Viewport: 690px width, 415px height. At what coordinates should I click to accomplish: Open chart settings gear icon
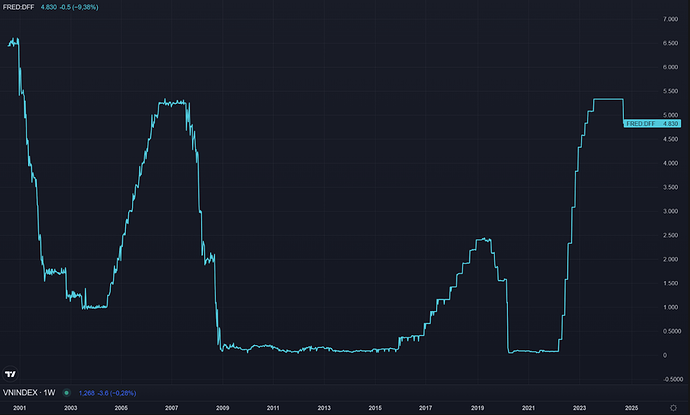pyautogui.click(x=673, y=408)
